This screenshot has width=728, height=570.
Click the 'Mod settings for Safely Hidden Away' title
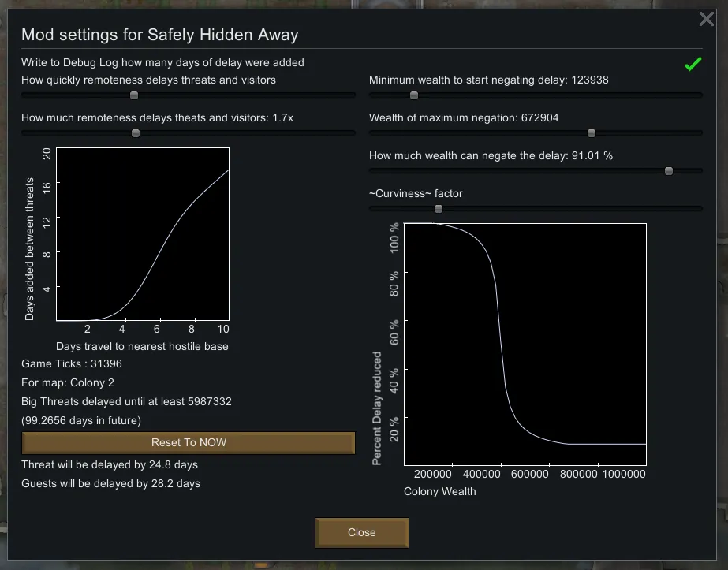[159, 35]
